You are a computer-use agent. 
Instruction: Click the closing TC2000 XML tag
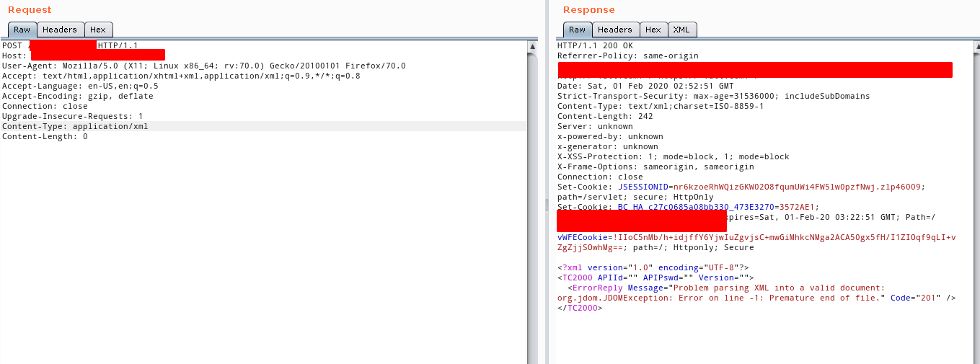click(x=579, y=308)
